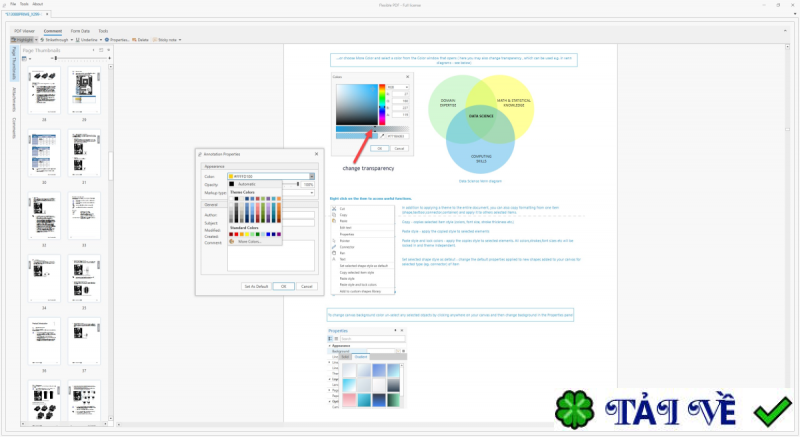
Task: Open the Highlight tool dropdown arrow
Action: click(36, 40)
